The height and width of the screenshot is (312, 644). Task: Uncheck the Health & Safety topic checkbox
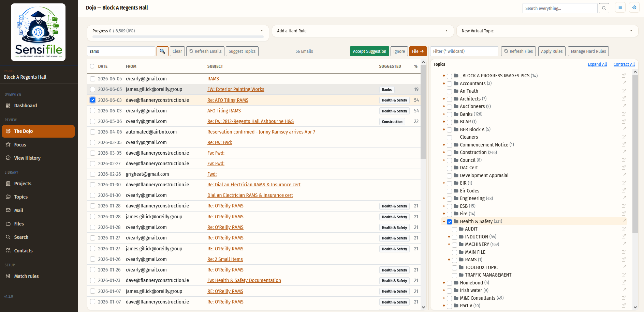[449, 222]
